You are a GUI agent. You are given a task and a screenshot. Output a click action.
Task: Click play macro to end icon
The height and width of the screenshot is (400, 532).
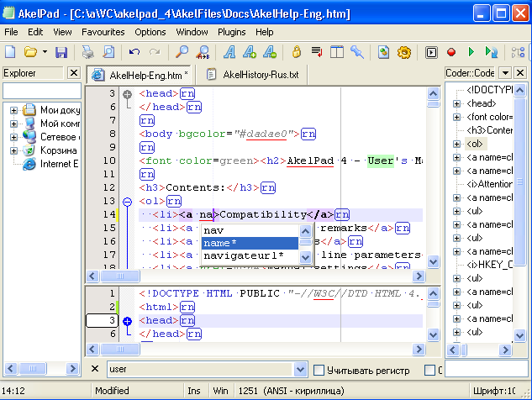492,52
